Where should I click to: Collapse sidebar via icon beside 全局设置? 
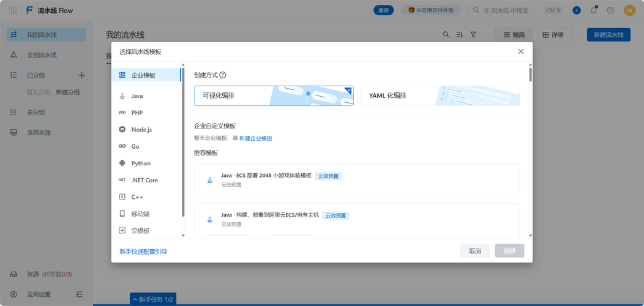point(79,294)
